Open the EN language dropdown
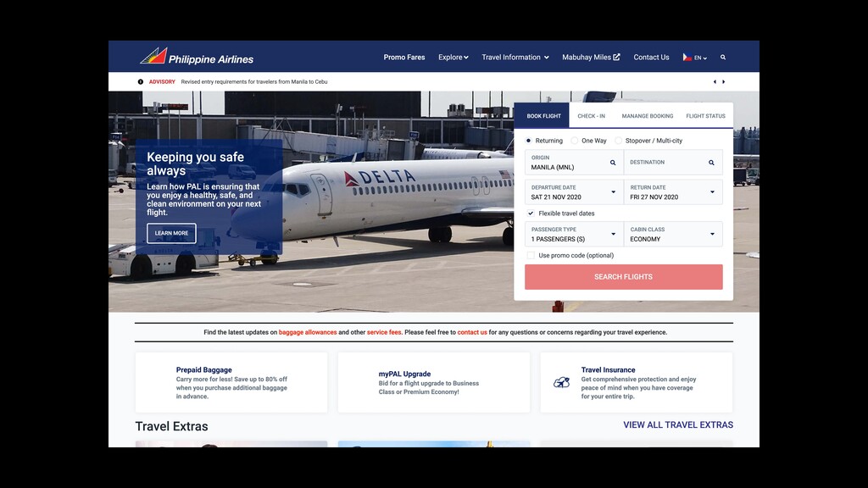 tap(700, 58)
